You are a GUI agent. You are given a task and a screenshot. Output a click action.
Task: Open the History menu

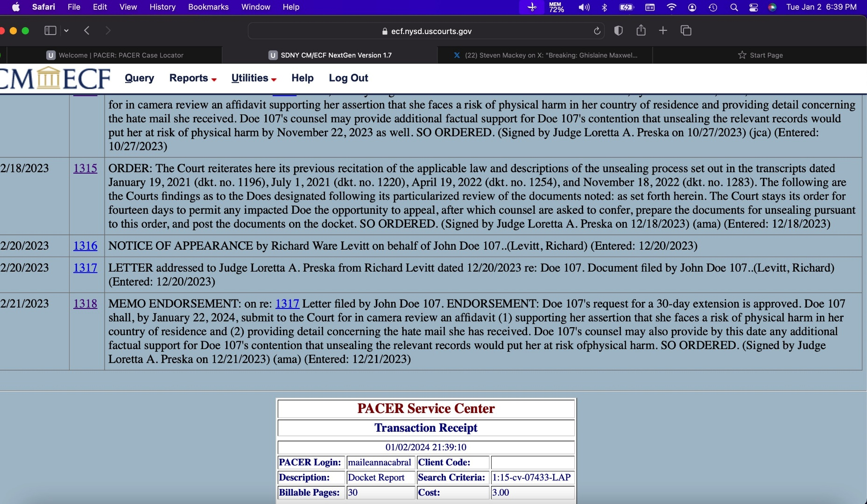tap(162, 7)
